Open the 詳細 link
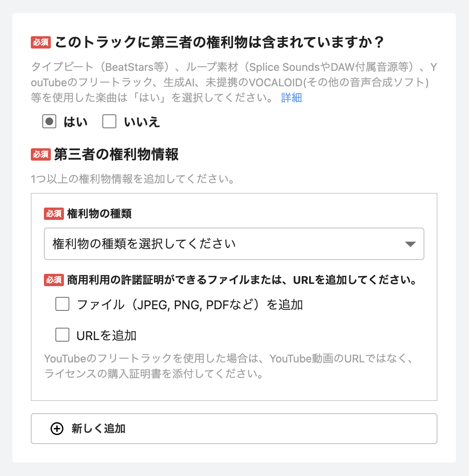This screenshot has height=476, width=469. (291, 98)
